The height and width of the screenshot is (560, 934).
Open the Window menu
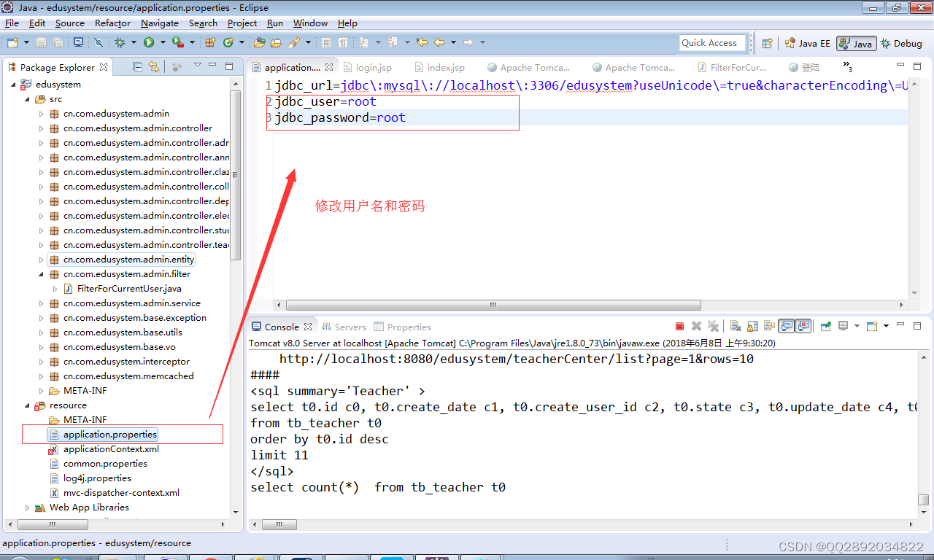coord(309,23)
